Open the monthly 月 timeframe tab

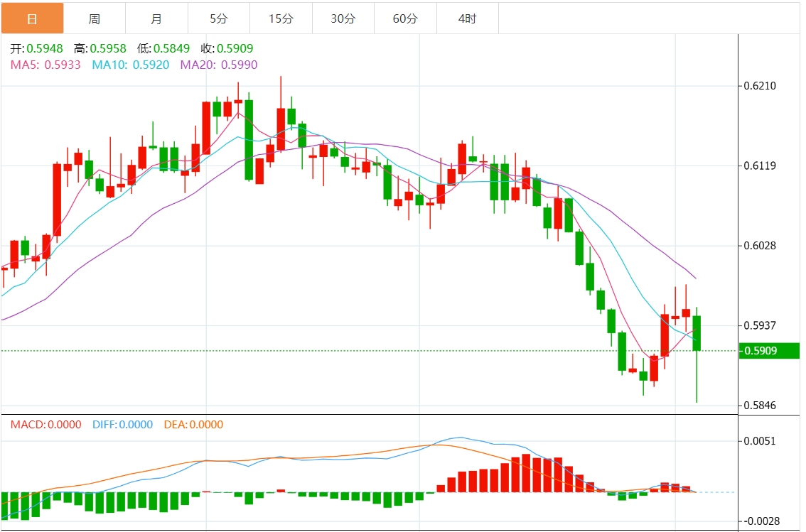click(x=156, y=18)
